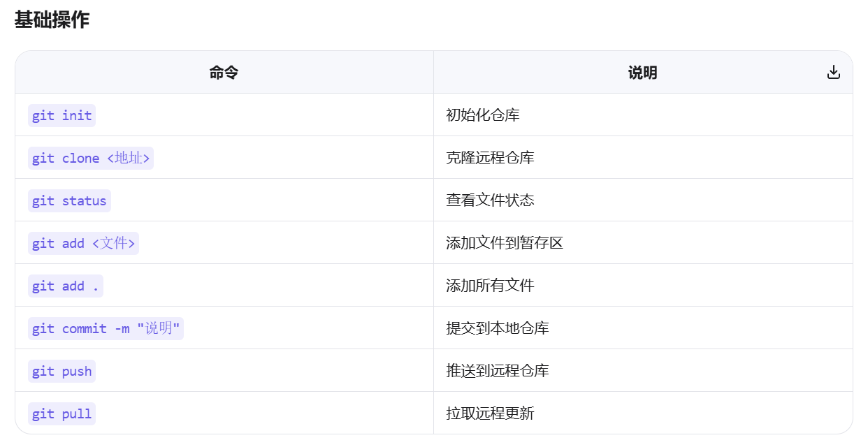This screenshot has width=868, height=440.
Task: Select the git init command code
Action: point(62,115)
